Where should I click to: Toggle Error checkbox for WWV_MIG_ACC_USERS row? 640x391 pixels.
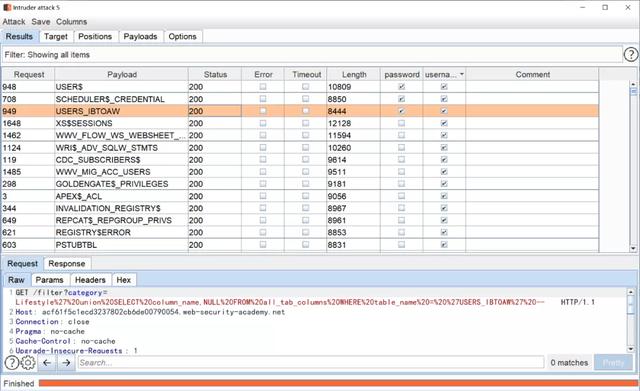tap(263, 171)
